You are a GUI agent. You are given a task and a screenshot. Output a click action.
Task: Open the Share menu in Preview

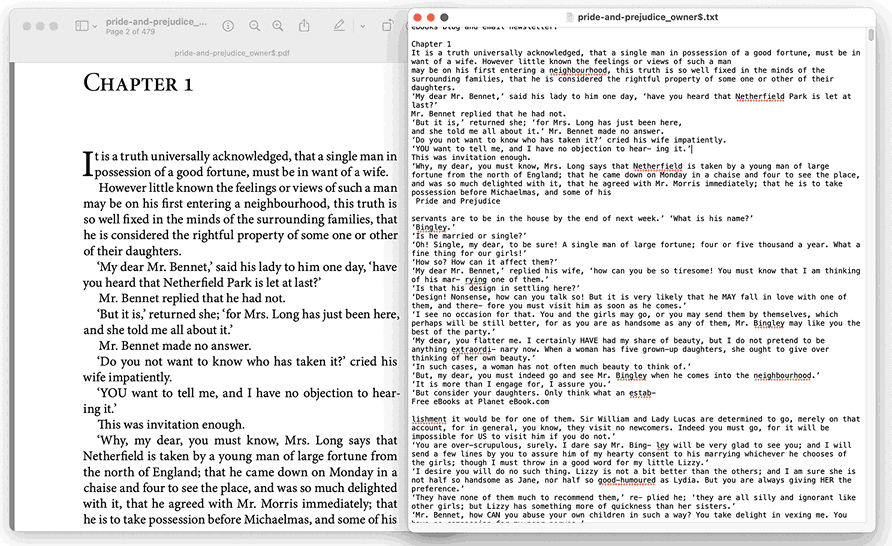(x=304, y=26)
